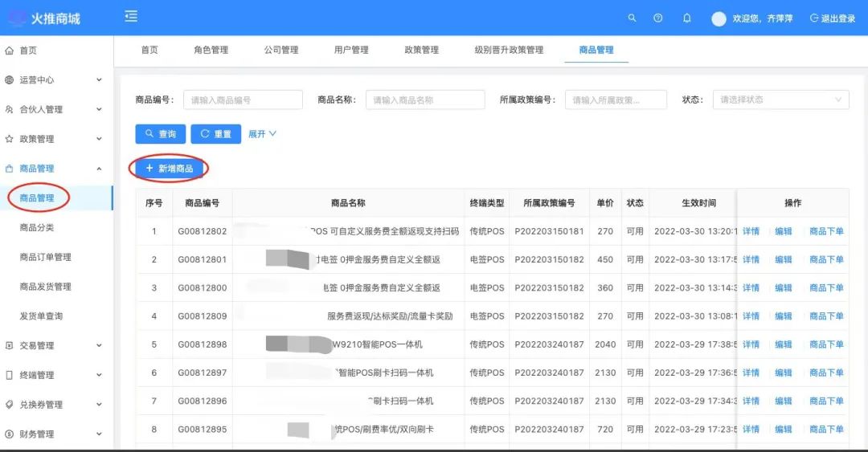Open 详情 for product G00812898

751,344
